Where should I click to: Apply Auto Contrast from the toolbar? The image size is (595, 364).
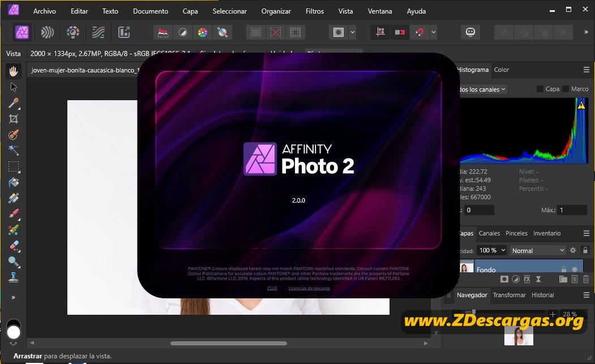click(x=183, y=33)
